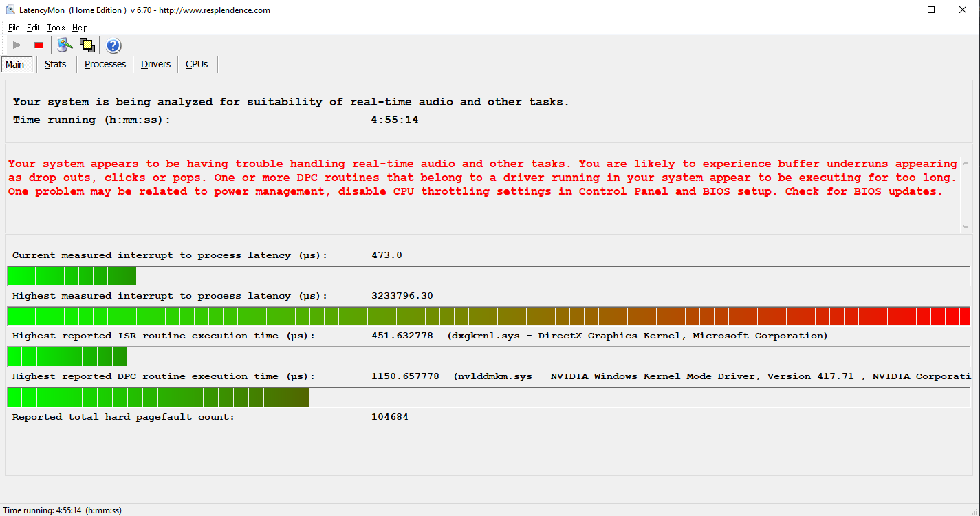Click the highest interrupt latency green-to-red bar
The image size is (980, 516).
(488, 316)
